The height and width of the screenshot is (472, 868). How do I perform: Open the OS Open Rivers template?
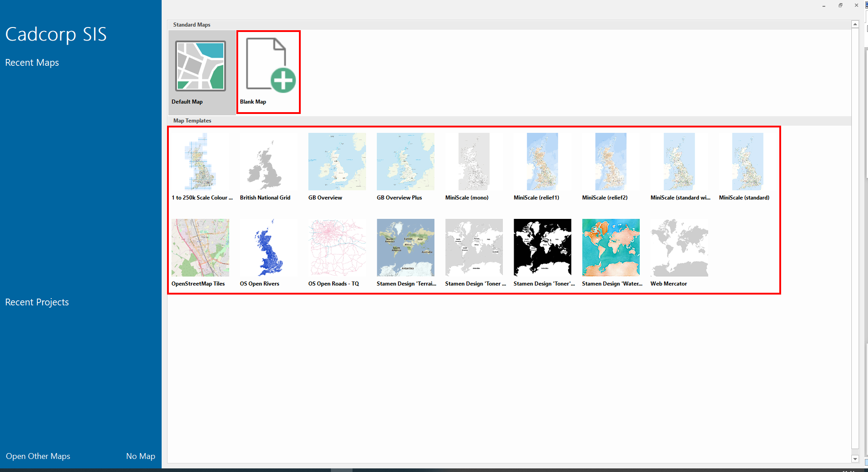click(268, 247)
